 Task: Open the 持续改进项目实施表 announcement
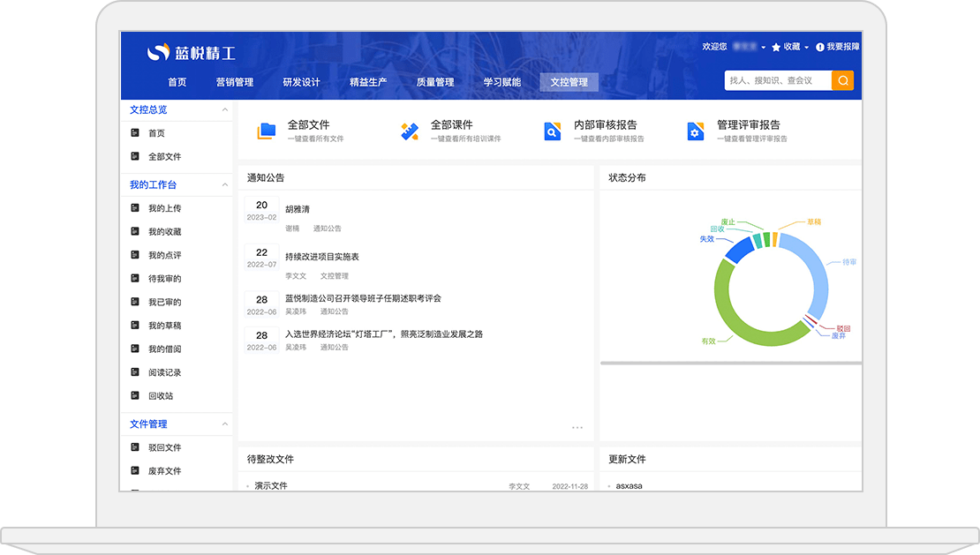coord(322,257)
